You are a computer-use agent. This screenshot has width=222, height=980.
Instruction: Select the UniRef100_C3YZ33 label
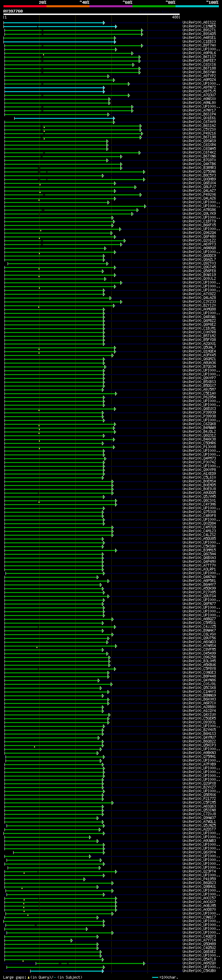point(199,302)
